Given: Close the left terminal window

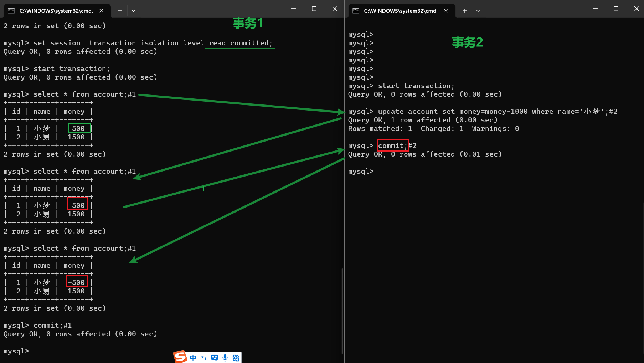Looking at the screenshot, I should pos(335,9).
